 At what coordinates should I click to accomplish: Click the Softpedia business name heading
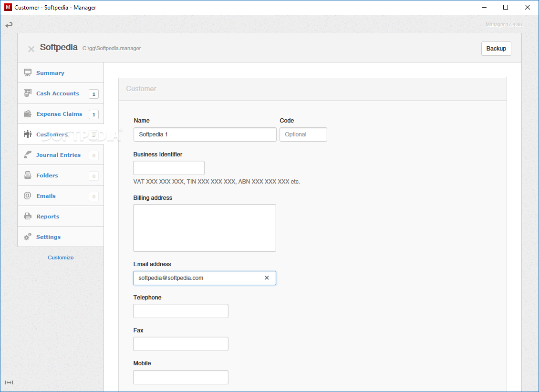click(59, 47)
